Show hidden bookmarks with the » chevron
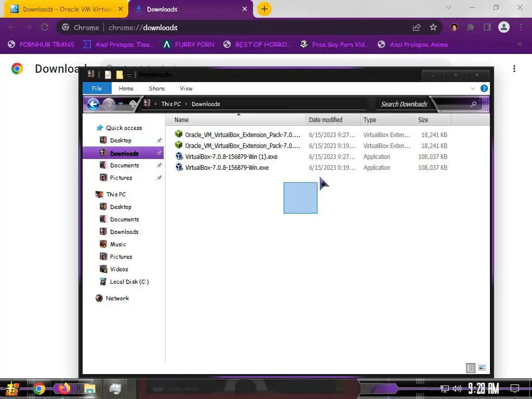 [x=520, y=45]
